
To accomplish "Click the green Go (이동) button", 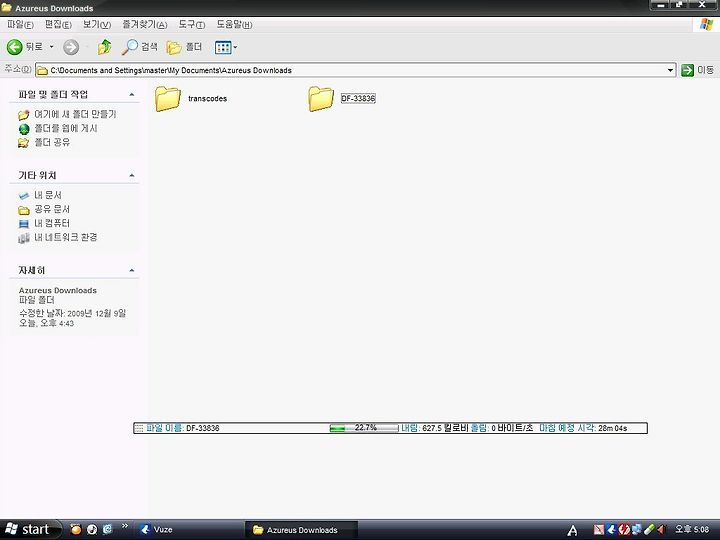I will [697, 70].
